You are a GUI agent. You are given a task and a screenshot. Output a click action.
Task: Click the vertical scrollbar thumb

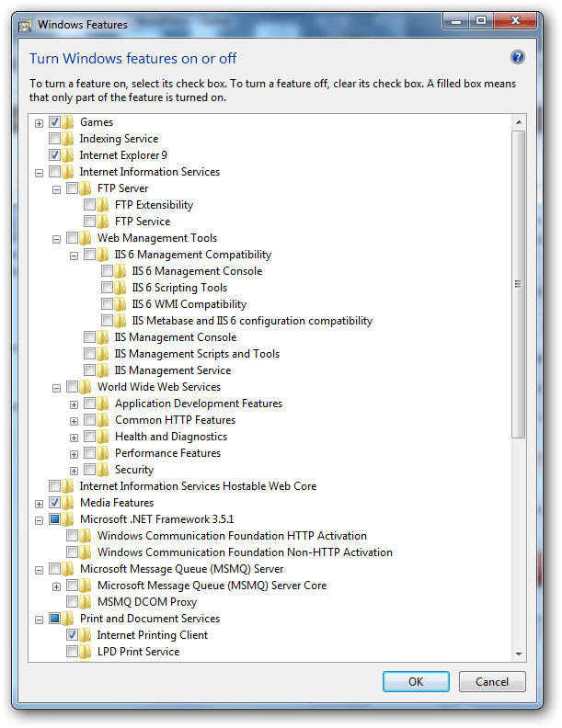tap(519, 284)
